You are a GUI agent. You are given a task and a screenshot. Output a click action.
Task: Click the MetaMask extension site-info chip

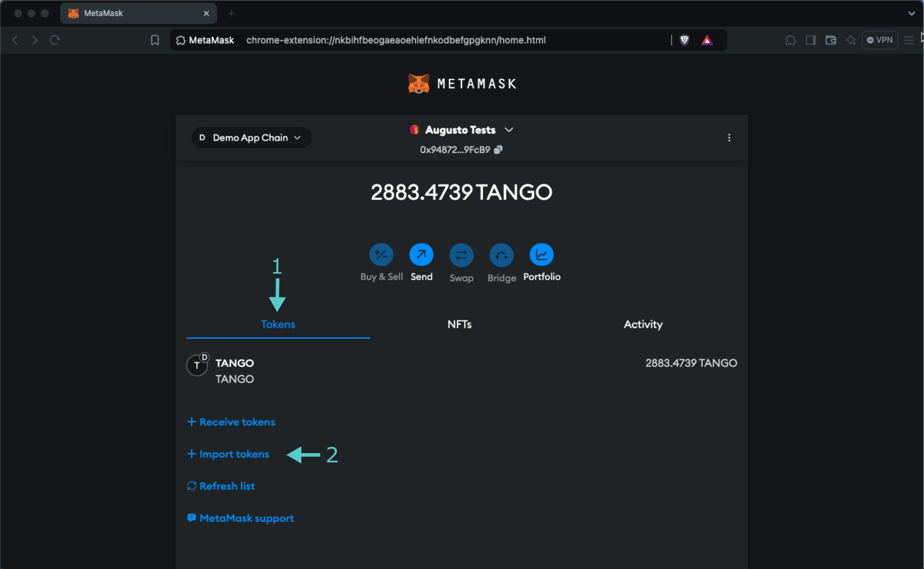coord(205,40)
